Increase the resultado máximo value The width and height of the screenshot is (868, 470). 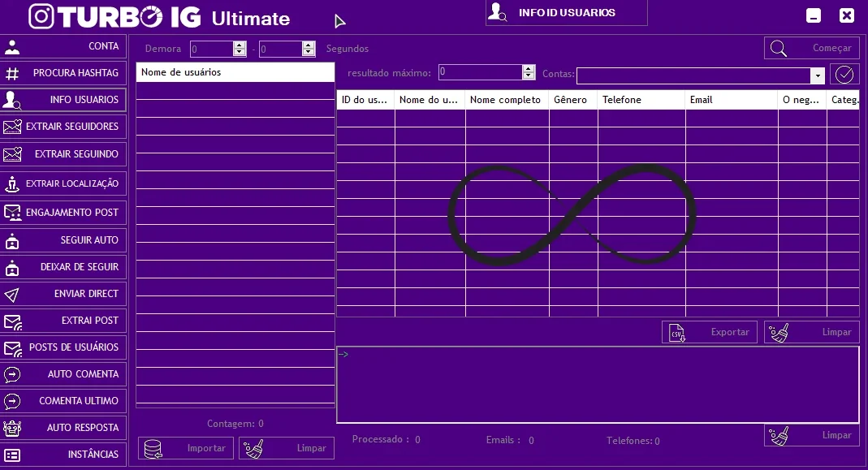(x=529, y=68)
